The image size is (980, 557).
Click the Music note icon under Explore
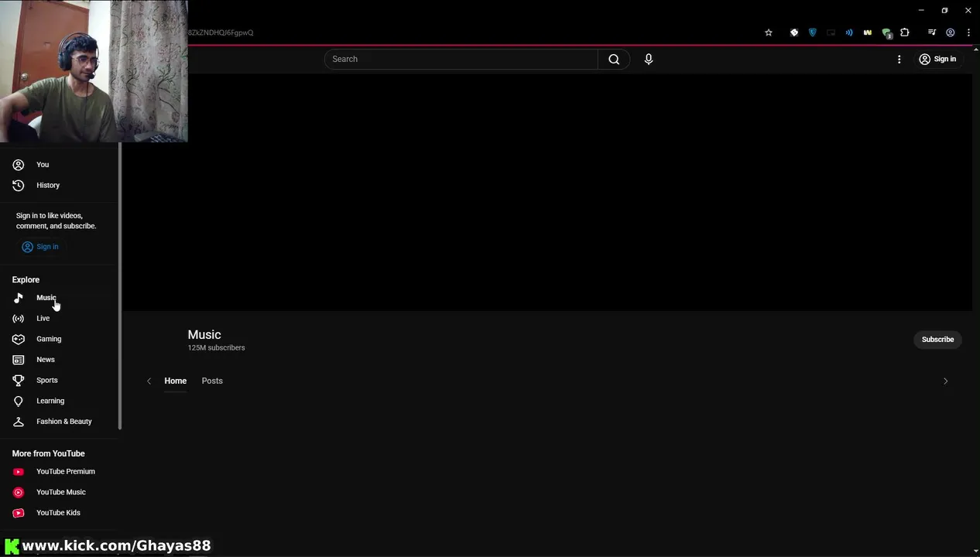pyautogui.click(x=19, y=298)
